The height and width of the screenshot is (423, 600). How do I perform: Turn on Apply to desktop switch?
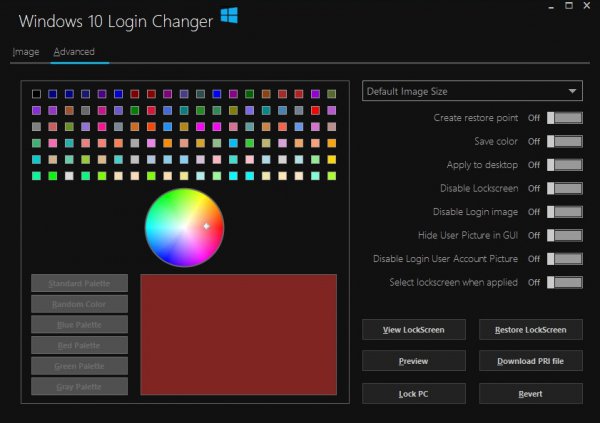click(x=564, y=165)
